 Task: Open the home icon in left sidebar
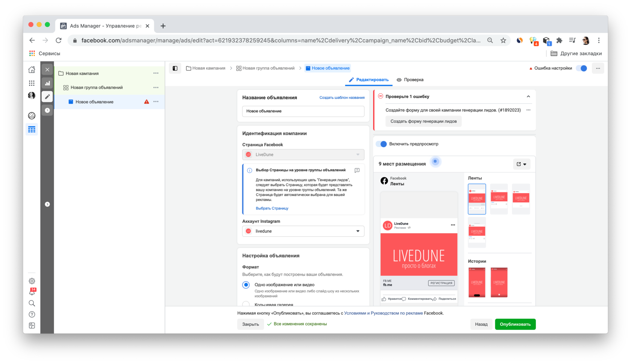click(32, 69)
